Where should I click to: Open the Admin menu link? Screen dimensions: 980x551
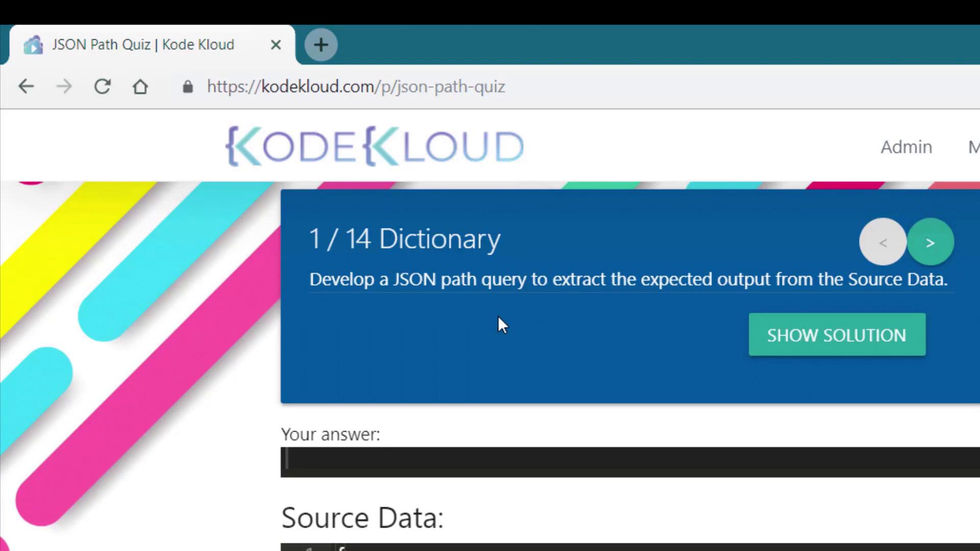click(x=906, y=147)
